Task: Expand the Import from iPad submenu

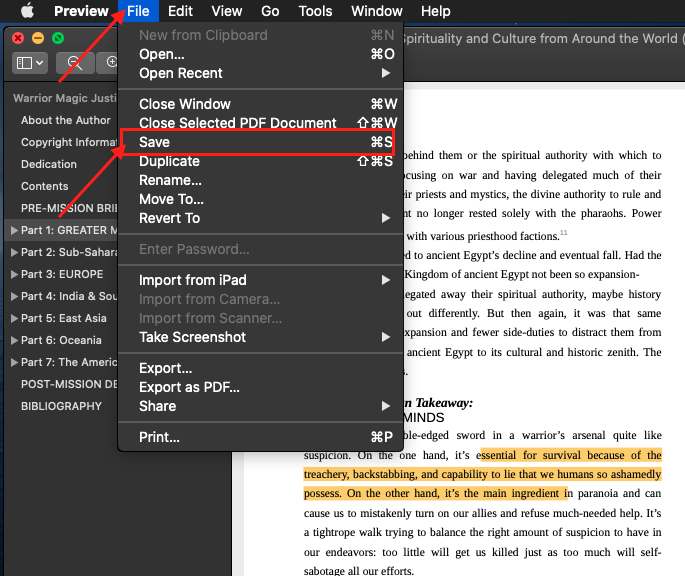Action: [260, 280]
